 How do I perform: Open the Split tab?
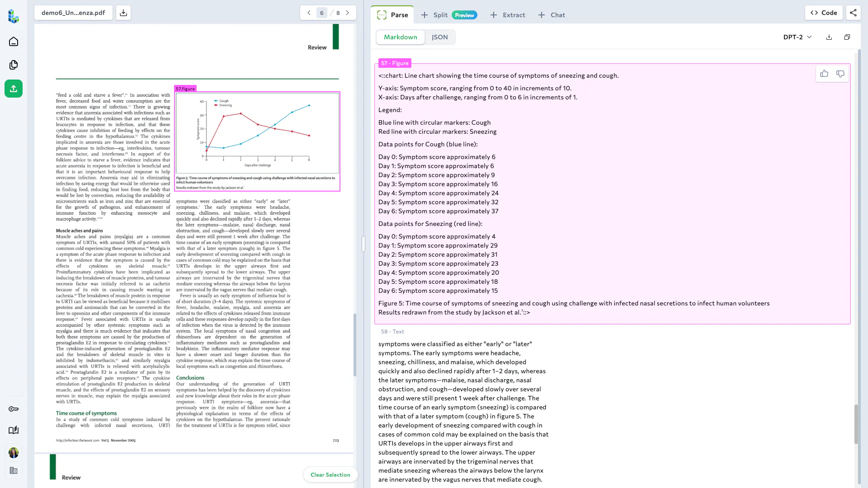[x=448, y=15]
